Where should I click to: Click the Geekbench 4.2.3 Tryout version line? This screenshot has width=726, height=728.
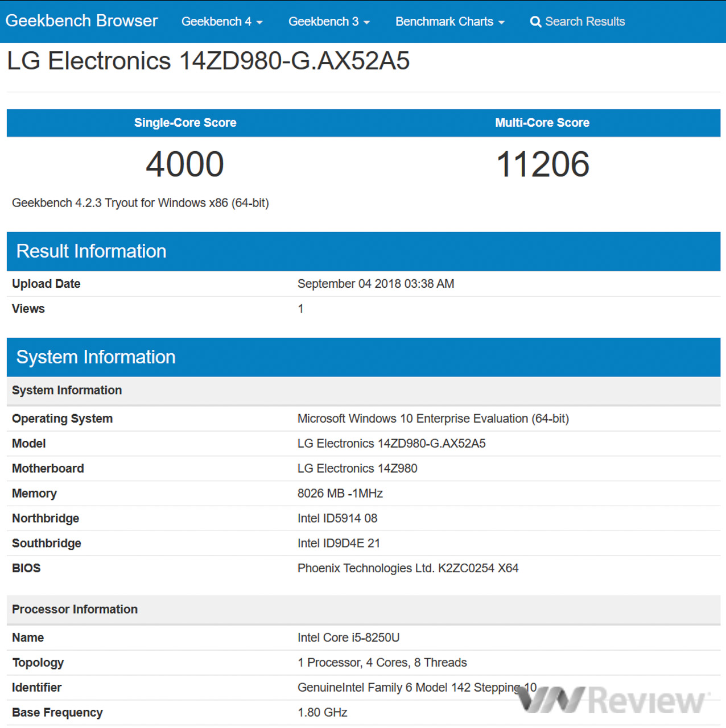tap(141, 203)
